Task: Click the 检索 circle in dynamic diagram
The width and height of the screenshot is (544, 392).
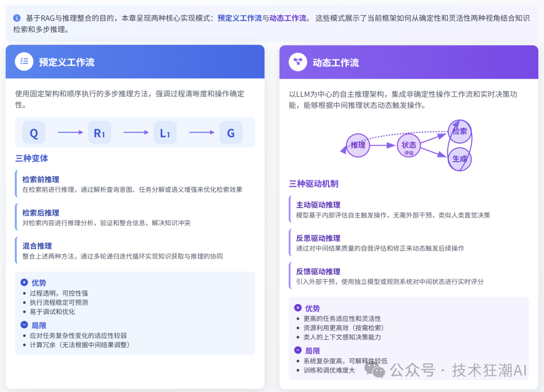Action: click(x=459, y=131)
